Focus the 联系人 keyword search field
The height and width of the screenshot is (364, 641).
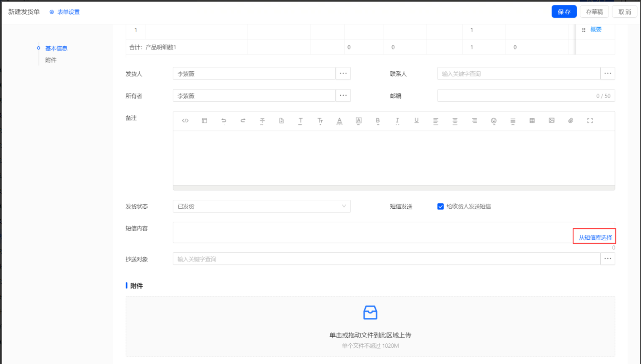[x=519, y=73]
